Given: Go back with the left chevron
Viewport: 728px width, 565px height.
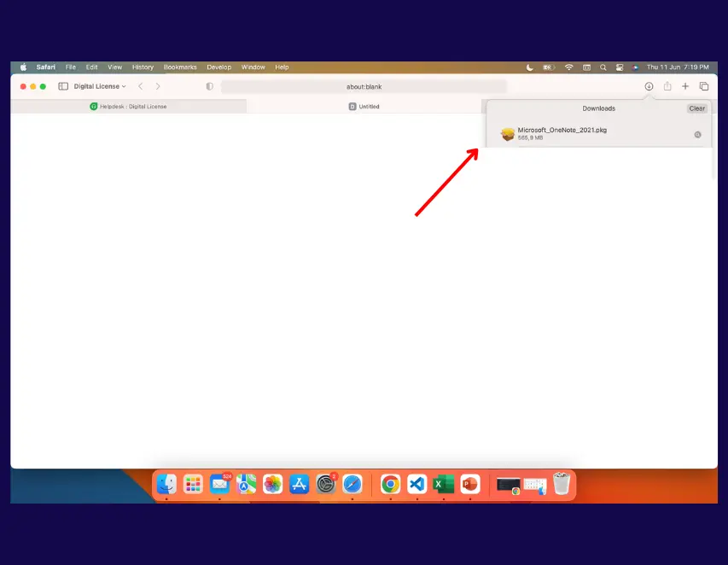Looking at the screenshot, I should 141,86.
